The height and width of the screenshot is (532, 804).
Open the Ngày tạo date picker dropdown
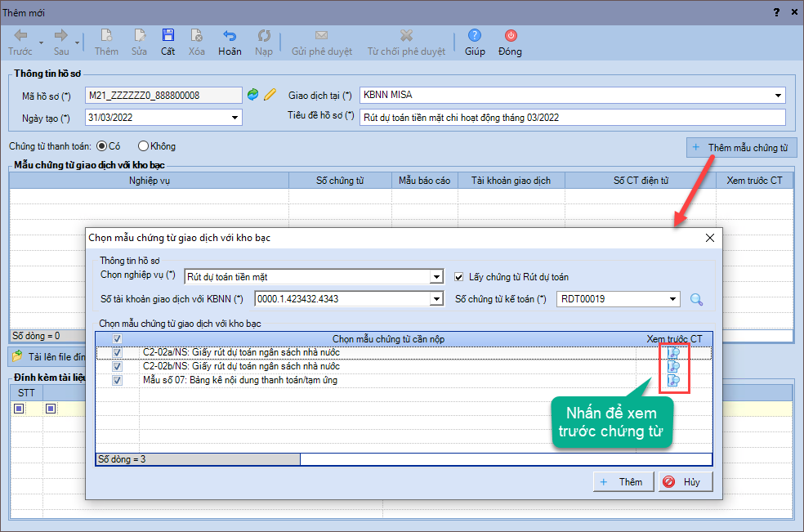pyautogui.click(x=235, y=118)
